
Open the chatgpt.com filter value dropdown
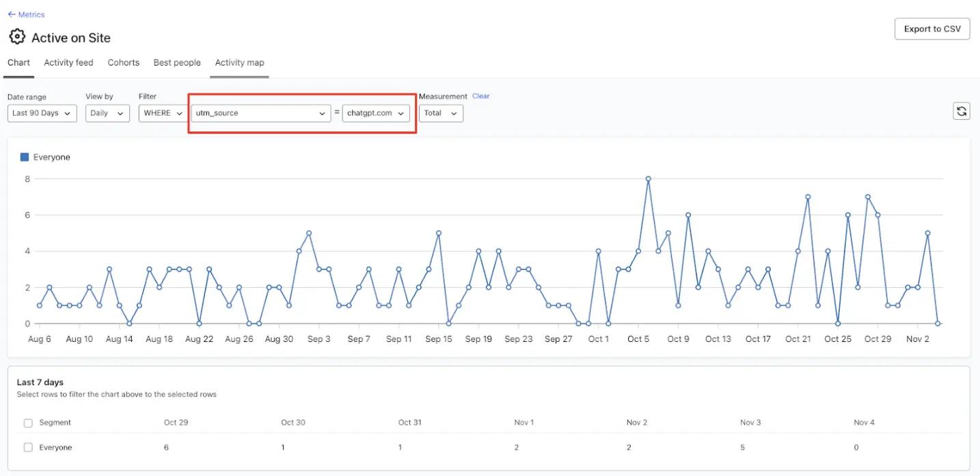pos(376,113)
